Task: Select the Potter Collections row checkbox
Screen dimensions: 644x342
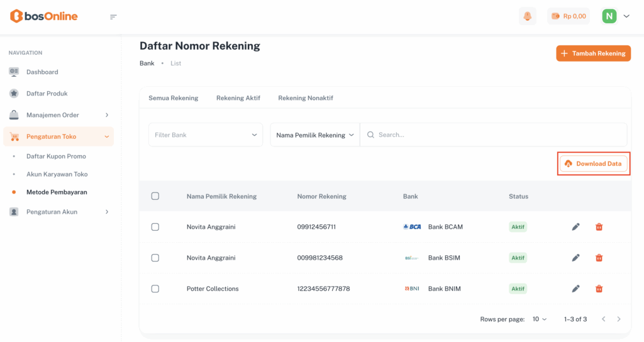Action: point(155,289)
